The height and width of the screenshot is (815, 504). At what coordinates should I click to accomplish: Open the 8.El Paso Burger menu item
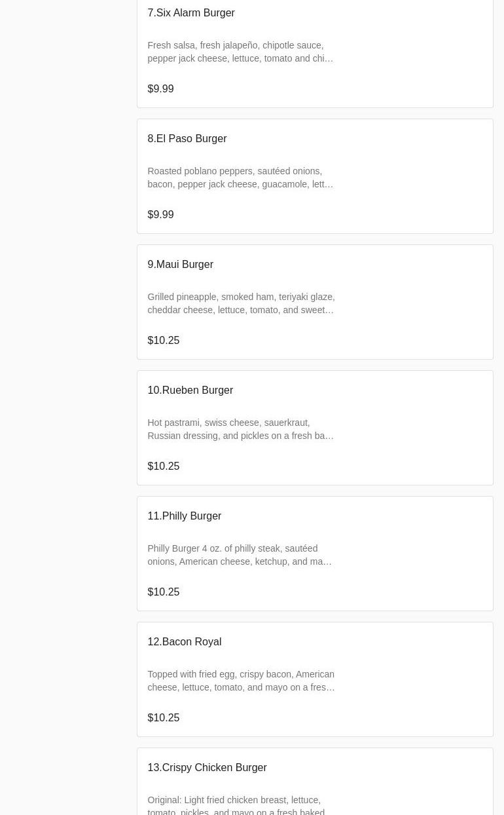pyautogui.click(x=187, y=139)
